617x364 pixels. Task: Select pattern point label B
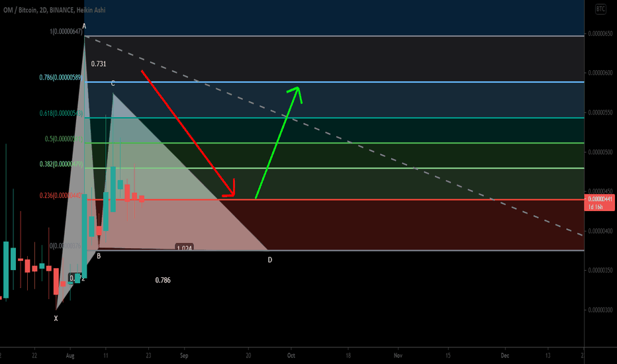(99, 256)
